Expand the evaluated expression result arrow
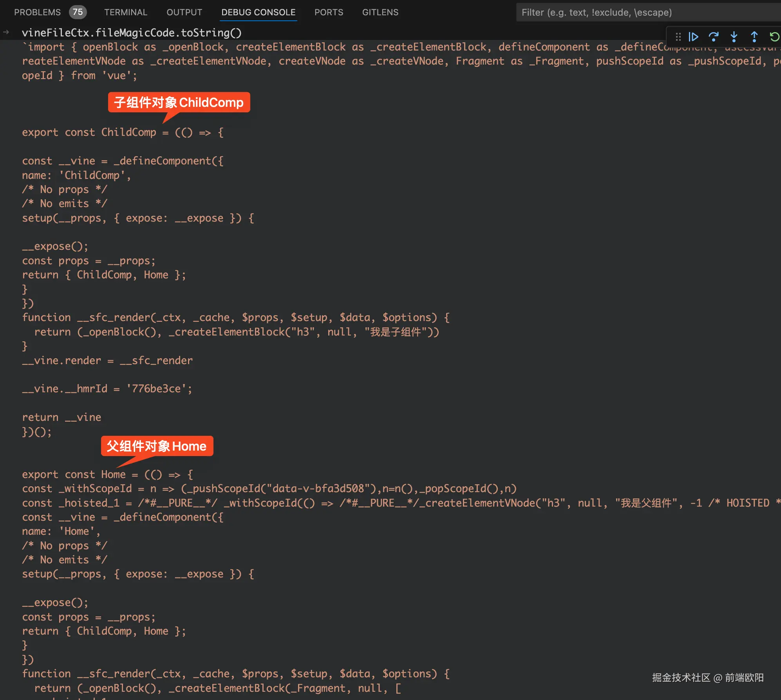The height and width of the screenshot is (700, 781). [x=7, y=32]
